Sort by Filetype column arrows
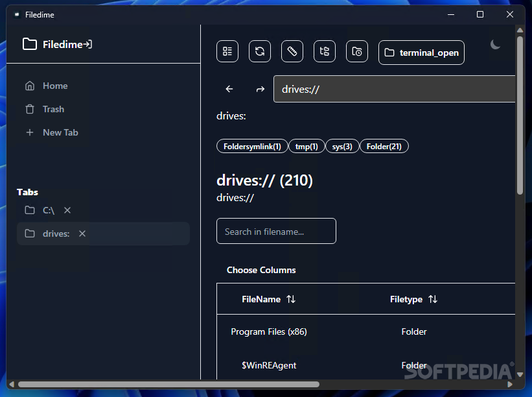532x397 pixels. coord(433,299)
